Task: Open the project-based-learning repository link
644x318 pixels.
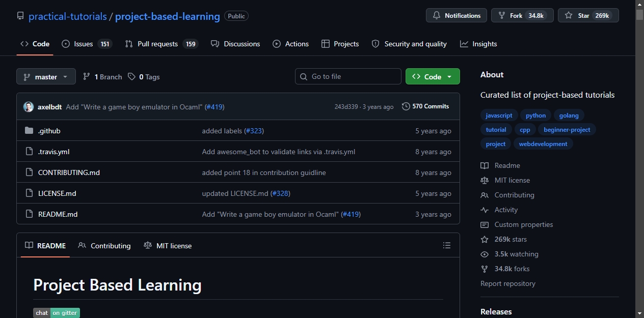Action: coord(168,16)
